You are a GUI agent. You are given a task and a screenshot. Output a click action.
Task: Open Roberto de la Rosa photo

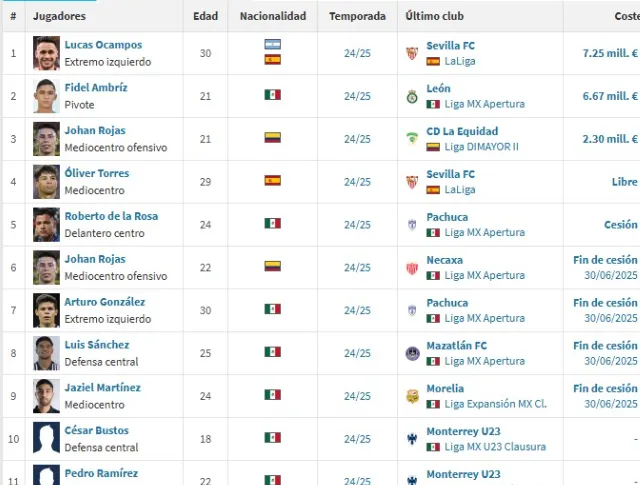pyautogui.click(x=46, y=224)
